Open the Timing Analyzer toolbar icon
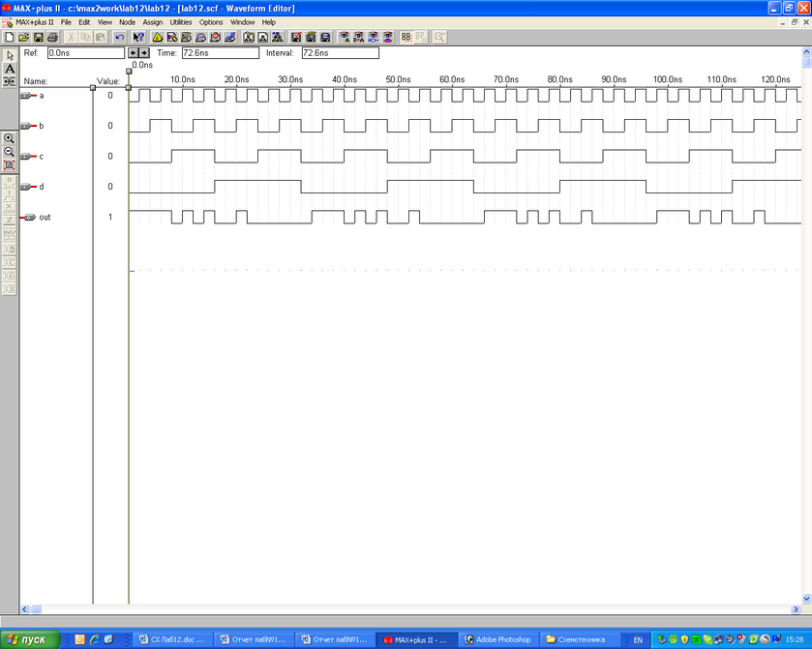 click(x=216, y=38)
